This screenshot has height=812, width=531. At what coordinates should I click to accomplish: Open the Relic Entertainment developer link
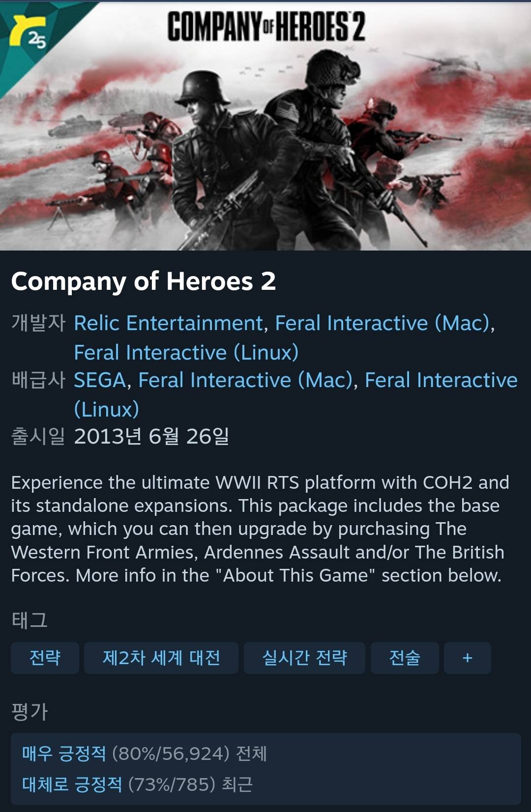(x=168, y=323)
